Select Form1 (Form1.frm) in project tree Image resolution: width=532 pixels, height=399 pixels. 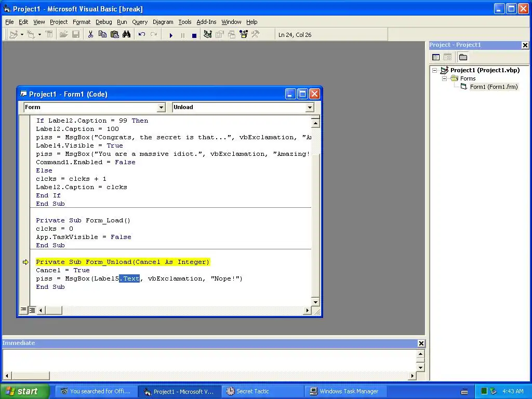click(x=494, y=87)
